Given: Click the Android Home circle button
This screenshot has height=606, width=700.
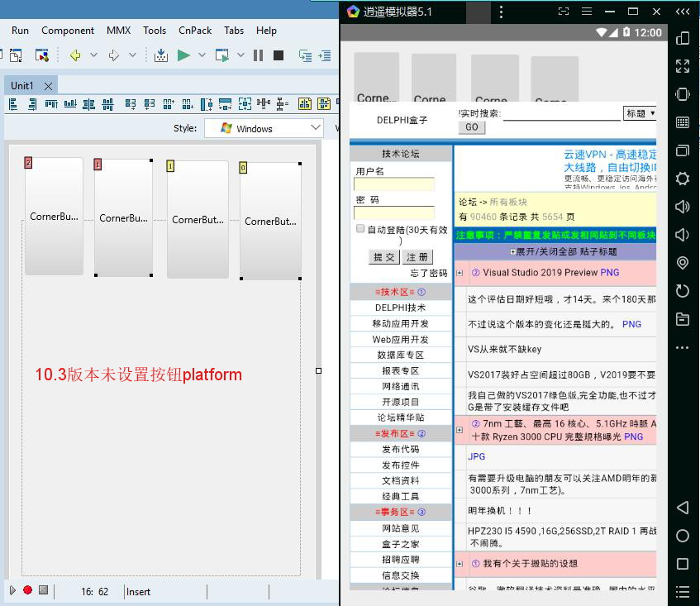Looking at the screenshot, I should (x=683, y=536).
